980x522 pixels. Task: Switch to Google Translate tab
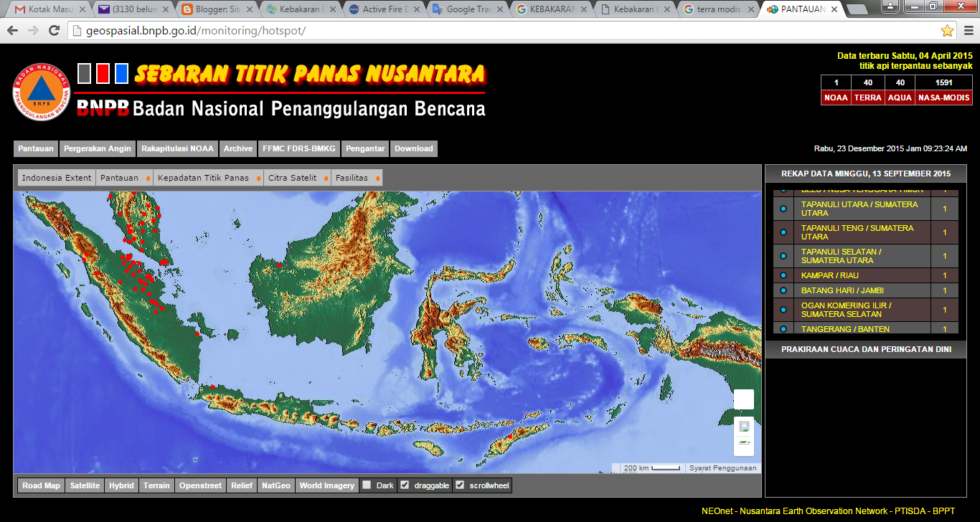(466, 9)
